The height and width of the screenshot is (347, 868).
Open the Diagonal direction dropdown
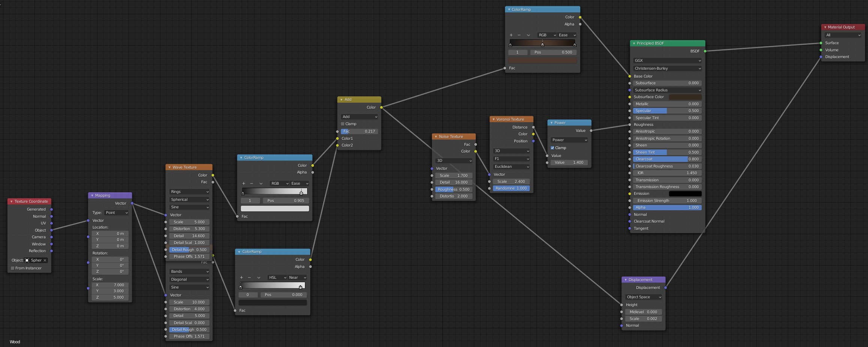tap(189, 279)
